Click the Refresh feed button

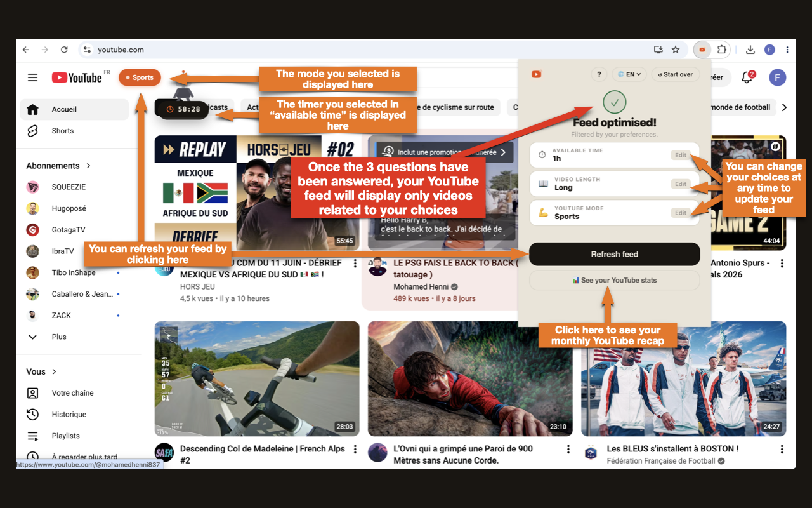tap(615, 254)
